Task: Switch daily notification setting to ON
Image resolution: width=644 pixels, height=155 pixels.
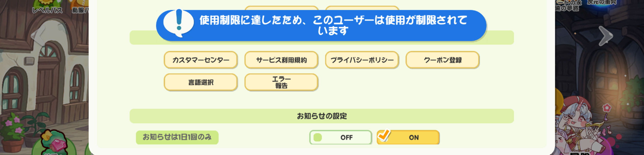Action: (408, 137)
